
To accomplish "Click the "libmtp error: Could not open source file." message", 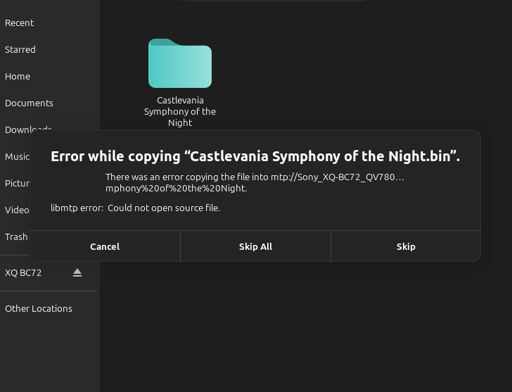I will tap(135, 208).
